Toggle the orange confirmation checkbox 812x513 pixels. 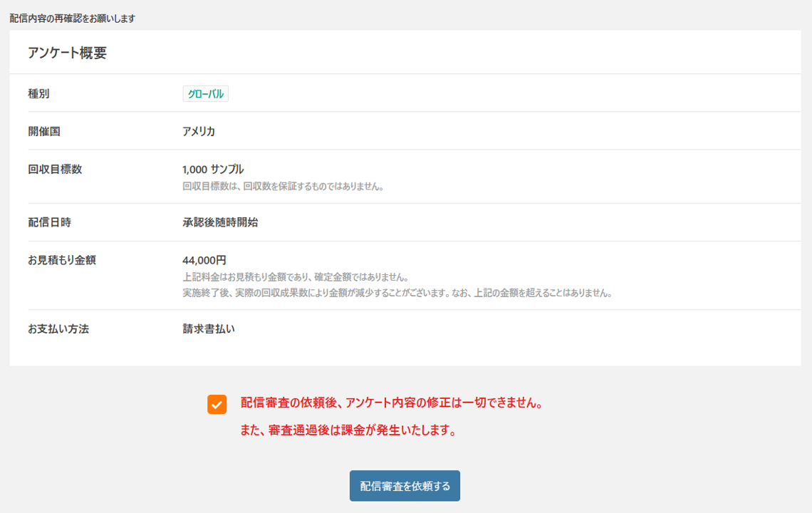(x=217, y=405)
